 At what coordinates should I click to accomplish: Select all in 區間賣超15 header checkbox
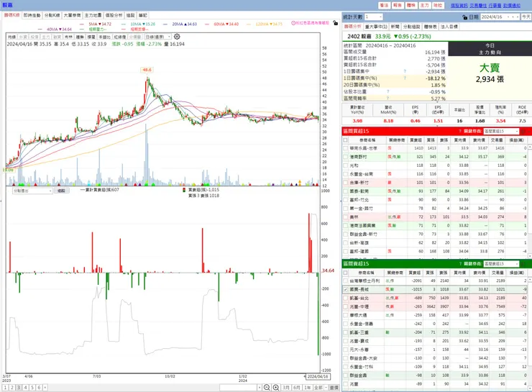tap(345, 273)
